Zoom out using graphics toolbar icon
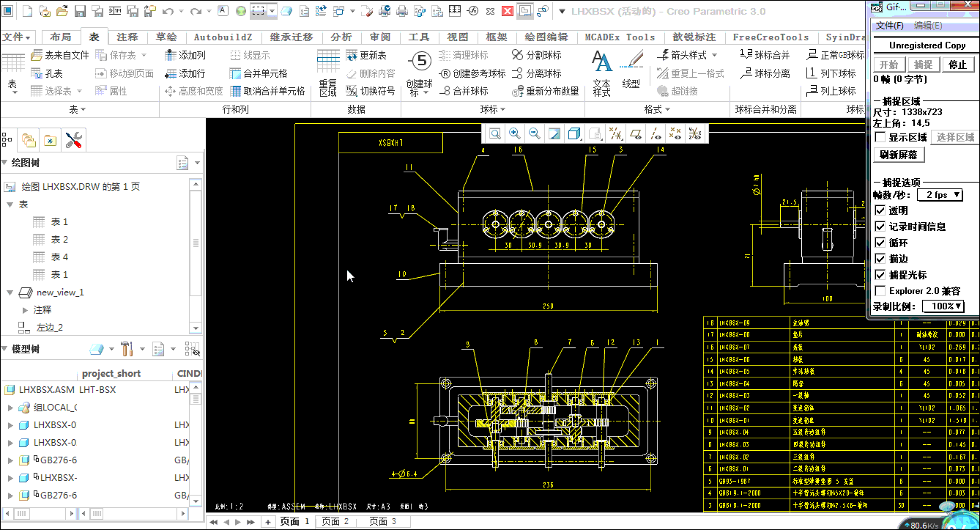This screenshot has width=980, height=530. 535,133
